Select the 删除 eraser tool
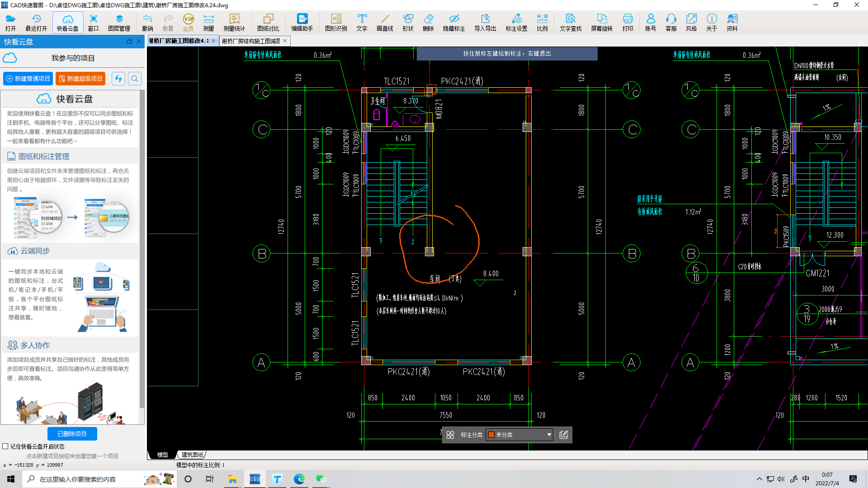The height and width of the screenshot is (488, 868). [428, 22]
